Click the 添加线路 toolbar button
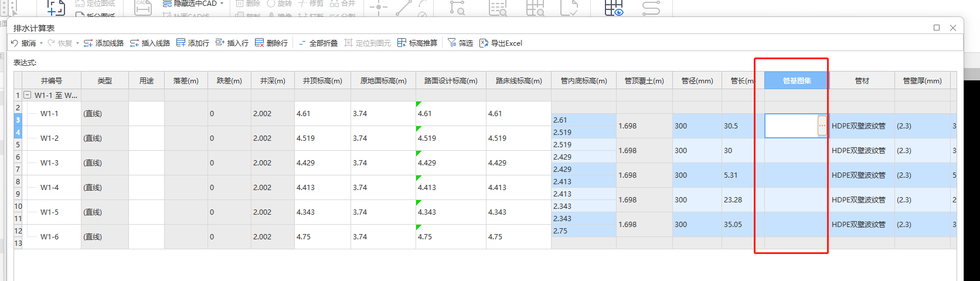This screenshot has height=281, width=980. point(104,43)
